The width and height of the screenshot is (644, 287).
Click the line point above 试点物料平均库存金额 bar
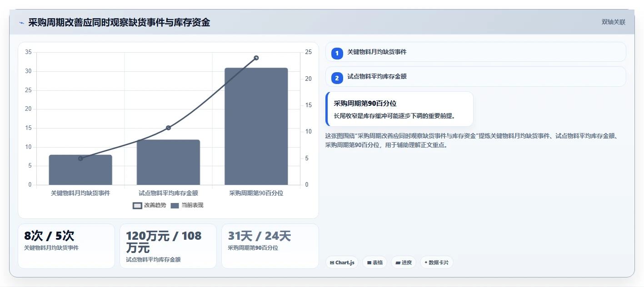pyautogui.click(x=168, y=128)
